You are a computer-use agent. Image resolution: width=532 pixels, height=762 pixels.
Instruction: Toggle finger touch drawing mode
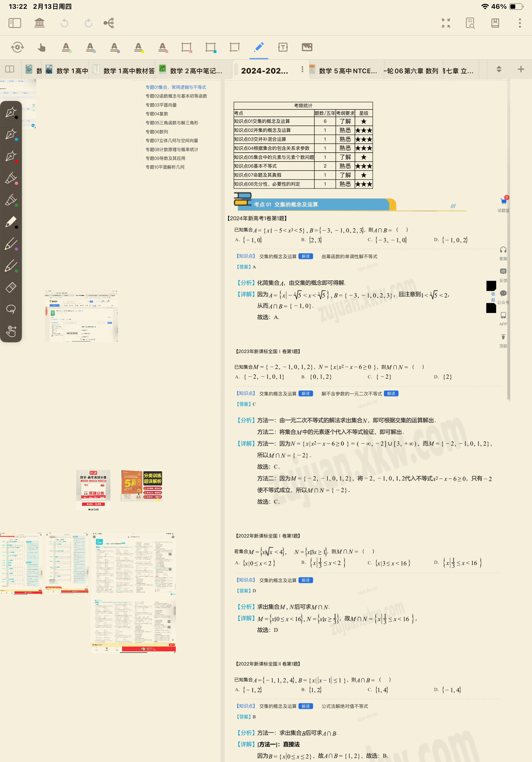click(11, 331)
